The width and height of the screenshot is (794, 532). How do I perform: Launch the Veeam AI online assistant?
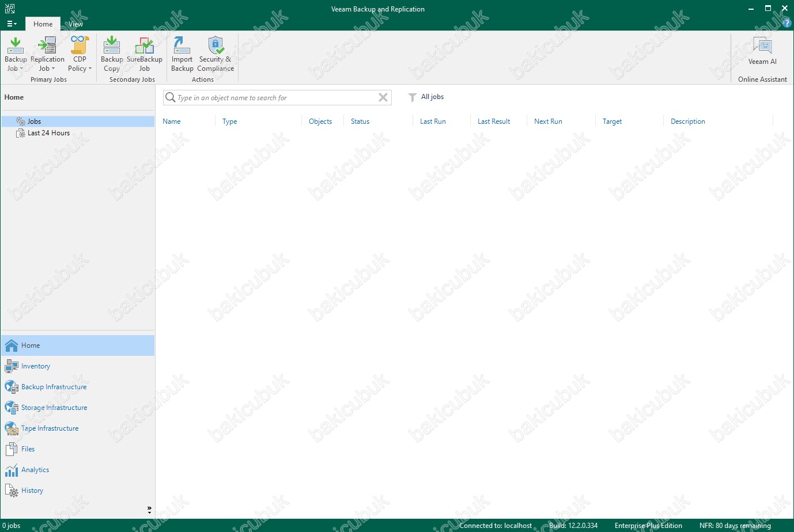(x=762, y=51)
